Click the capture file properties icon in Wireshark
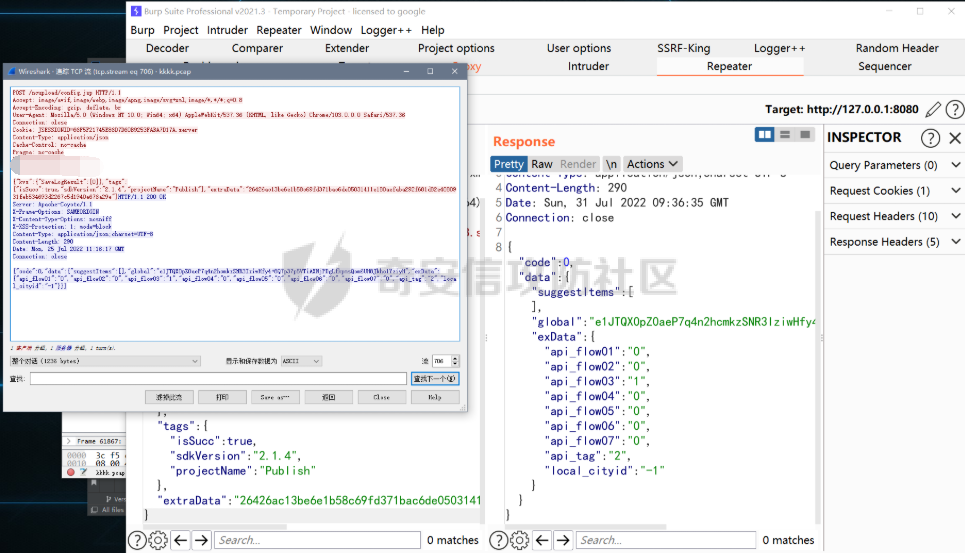 83,472
